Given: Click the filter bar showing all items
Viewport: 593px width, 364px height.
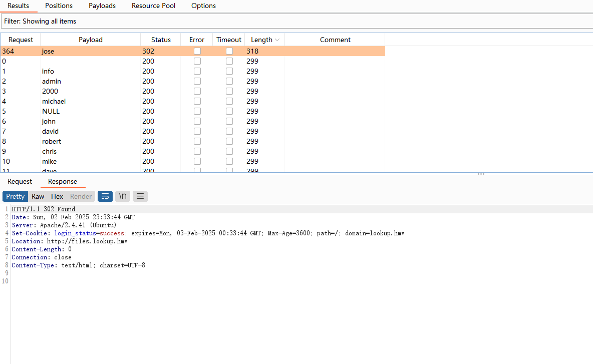Looking at the screenshot, I should (295, 22).
